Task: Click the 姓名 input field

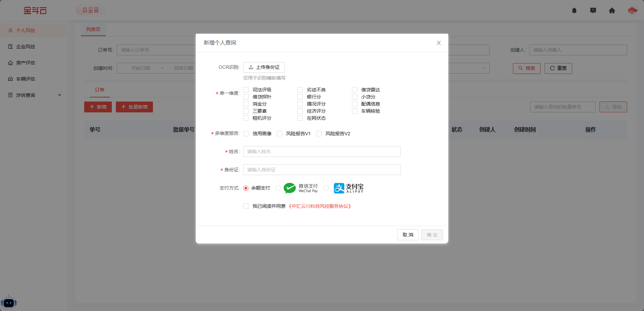Action: [x=322, y=151]
